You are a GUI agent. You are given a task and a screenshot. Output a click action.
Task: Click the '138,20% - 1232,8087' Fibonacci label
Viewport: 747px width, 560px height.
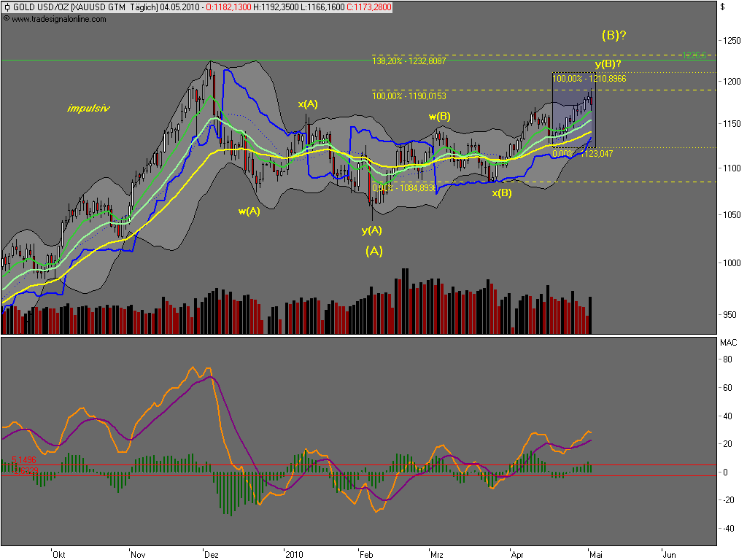click(x=409, y=61)
